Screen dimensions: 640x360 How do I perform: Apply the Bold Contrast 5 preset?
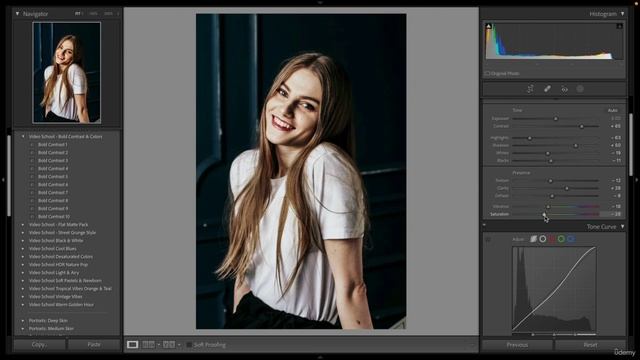pyautogui.click(x=53, y=176)
